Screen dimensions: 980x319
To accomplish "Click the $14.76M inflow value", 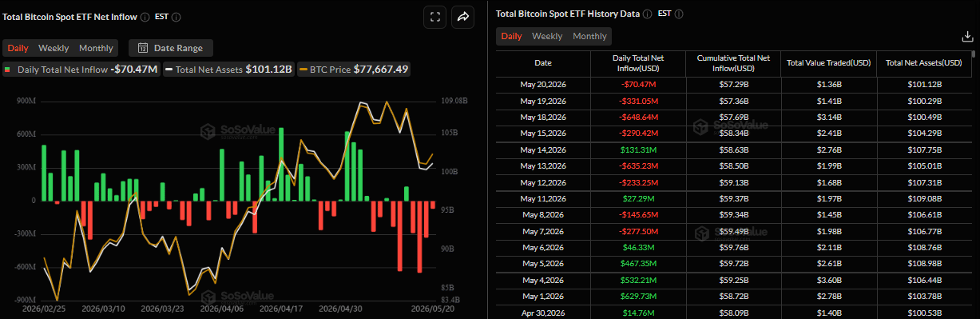I will pos(638,313).
